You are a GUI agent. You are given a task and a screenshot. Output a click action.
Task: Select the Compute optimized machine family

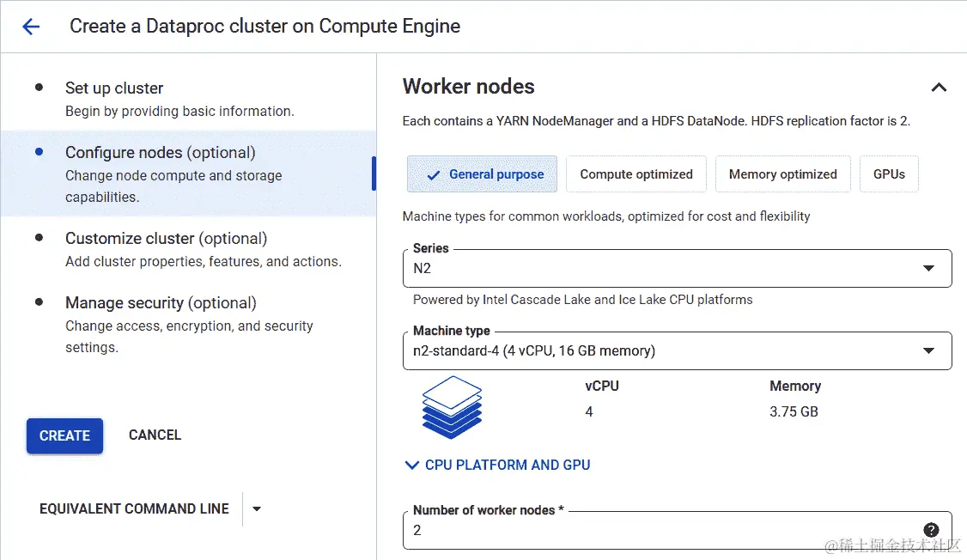tap(636, 173)
